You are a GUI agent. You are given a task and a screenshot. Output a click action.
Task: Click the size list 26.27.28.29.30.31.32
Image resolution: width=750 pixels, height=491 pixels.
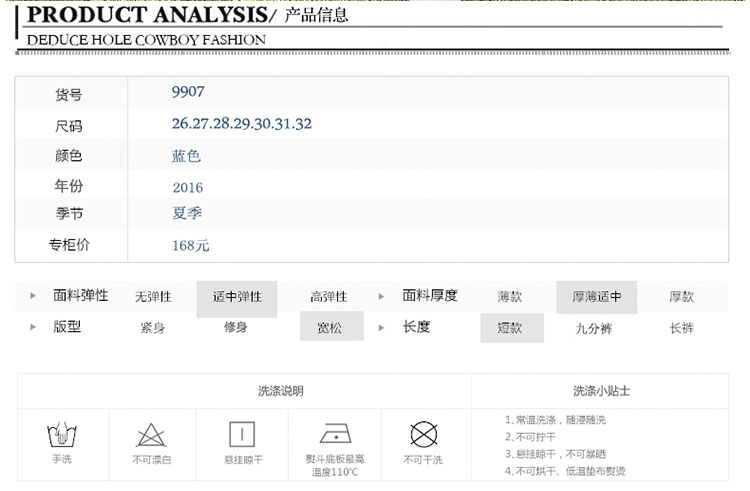[x=242, y=124]
